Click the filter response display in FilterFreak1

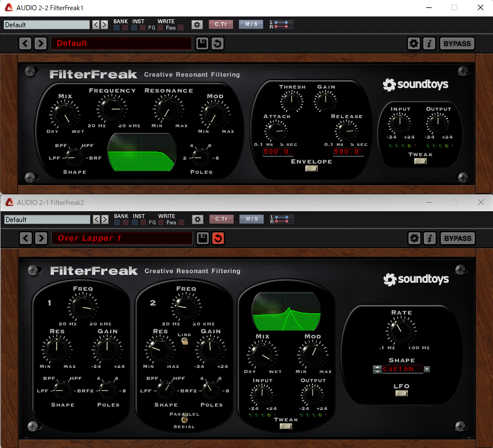tap(141, 152)
